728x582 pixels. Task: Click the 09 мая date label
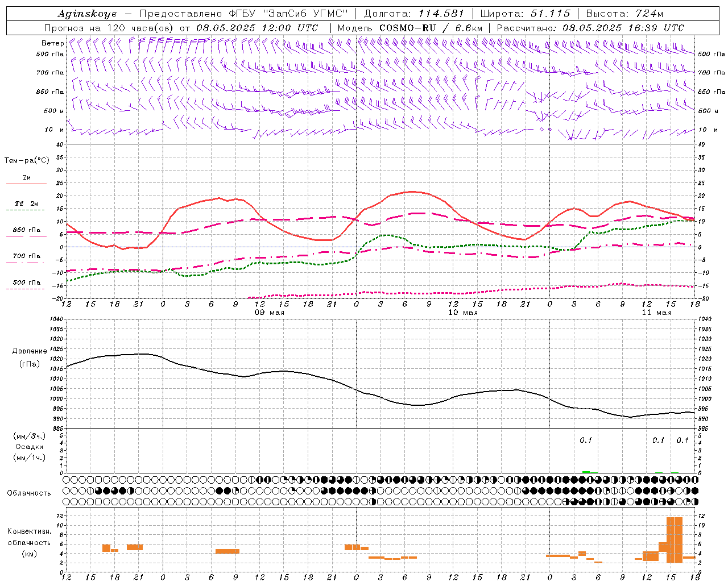(270, 313)
